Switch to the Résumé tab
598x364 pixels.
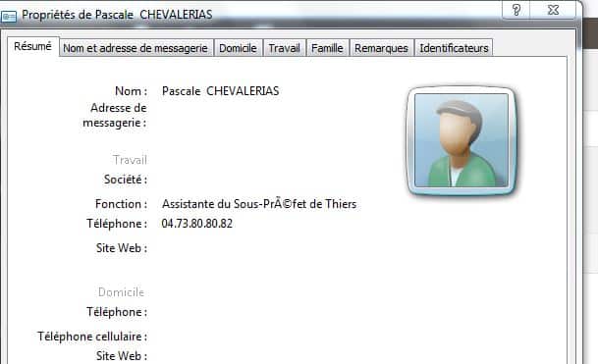pos(32,46)
